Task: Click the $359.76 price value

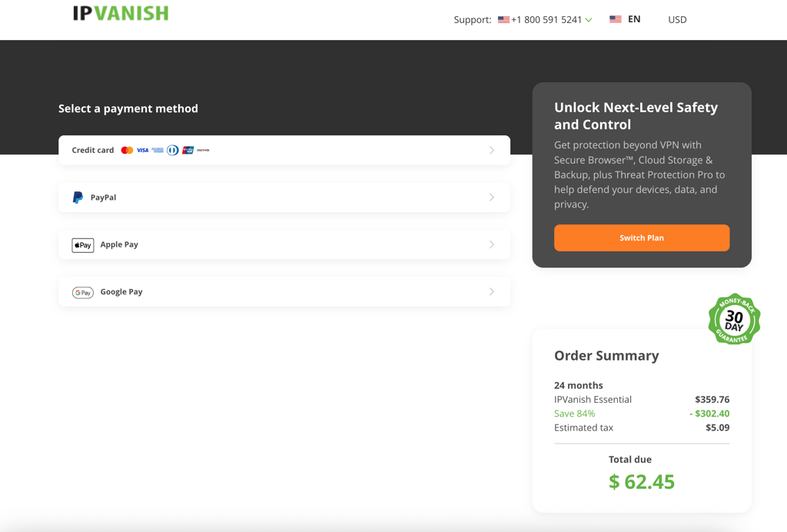Action: (x=712, y=400)
